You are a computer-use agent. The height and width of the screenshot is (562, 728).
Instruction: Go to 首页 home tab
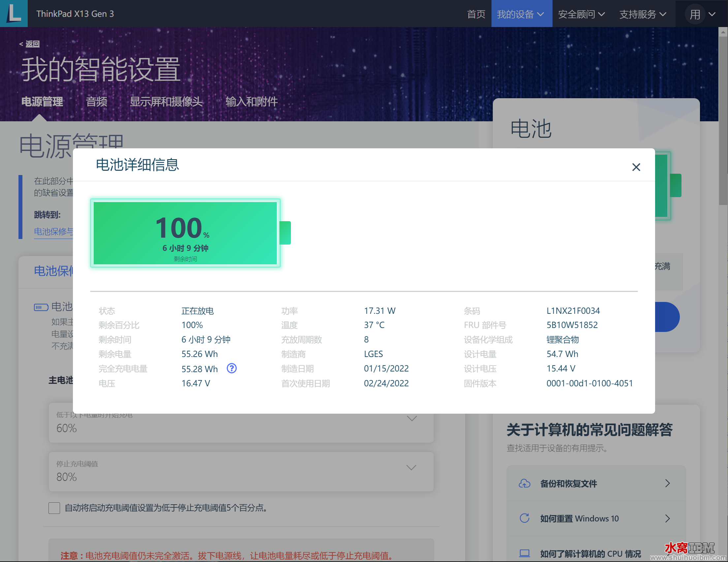coord(476,14)
